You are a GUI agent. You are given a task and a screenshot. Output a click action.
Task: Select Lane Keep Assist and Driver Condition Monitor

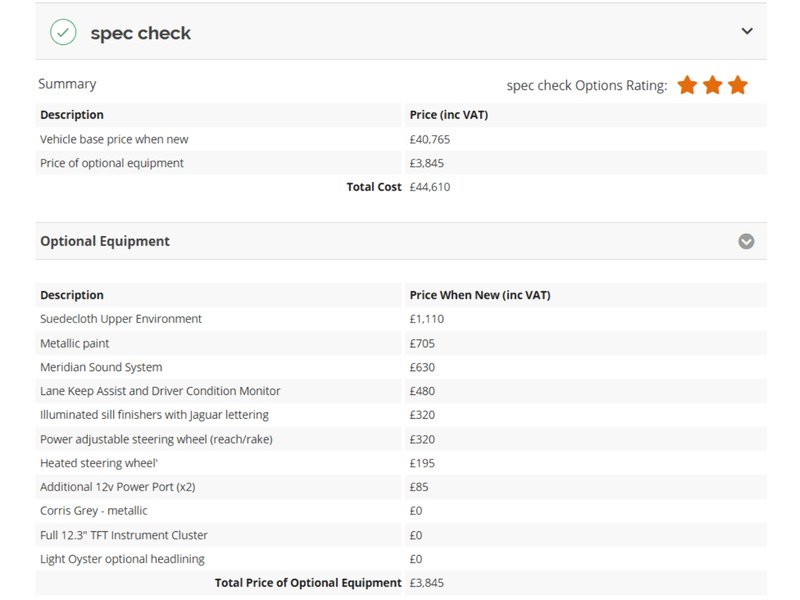(x=401, y=391)
